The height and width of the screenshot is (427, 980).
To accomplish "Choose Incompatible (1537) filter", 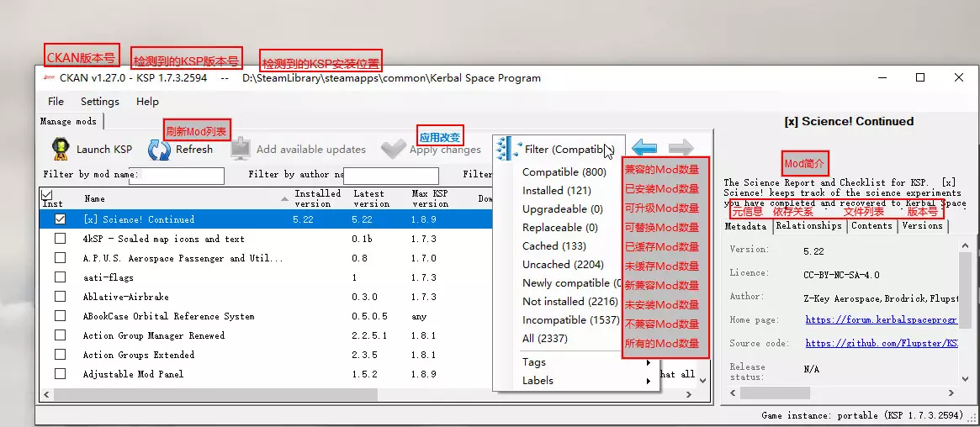I will point(570,319).
